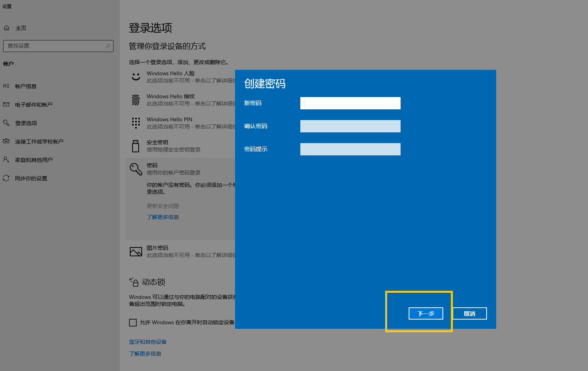Image resolution: width=588 pixels, height=371 pixels.
Task: Enable auto-lock when away checkbox
Action: pos(133,323)
